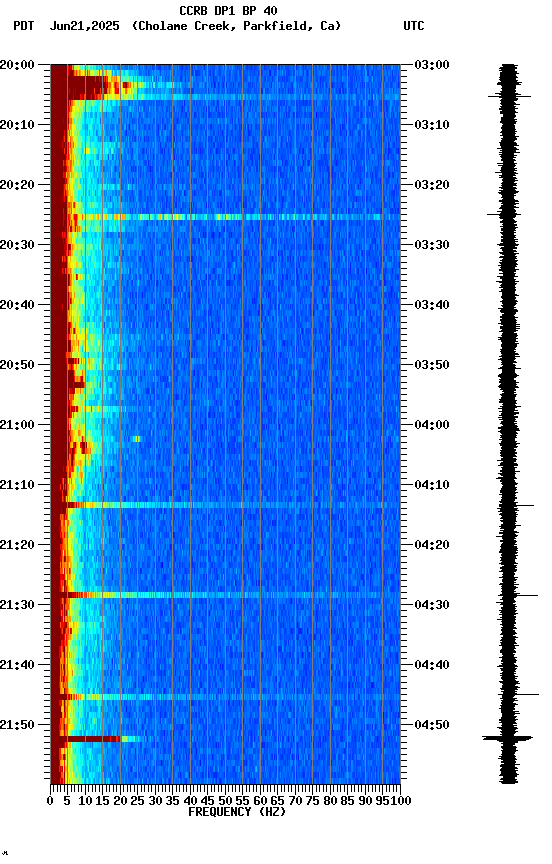552x864 pixels.
Task: Click the 25 Hz frequency tick label
Action: pyautogui.click(x=138, y=802)
